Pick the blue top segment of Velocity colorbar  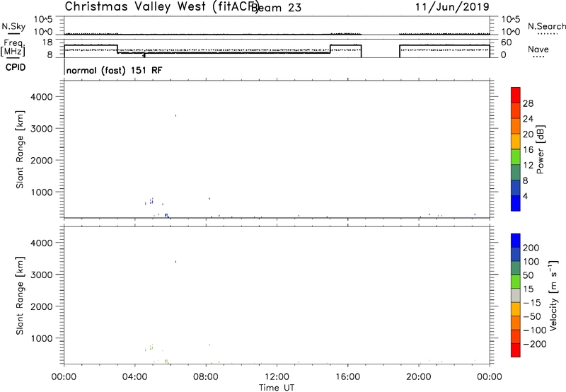click(x=516, y=241)
